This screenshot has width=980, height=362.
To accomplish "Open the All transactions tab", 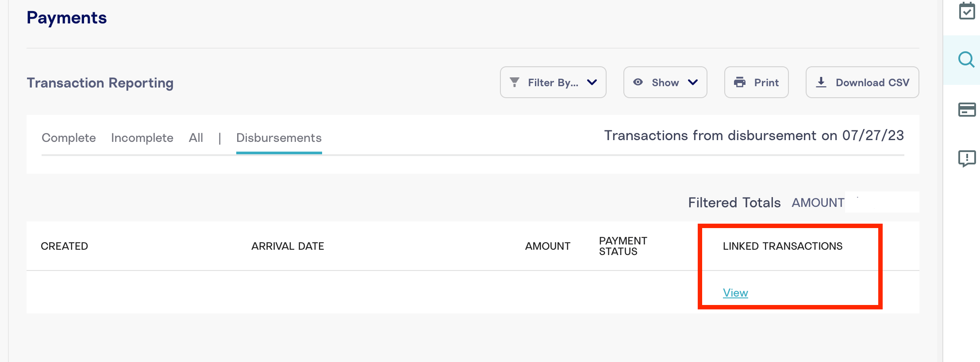I will click(196, 138).
